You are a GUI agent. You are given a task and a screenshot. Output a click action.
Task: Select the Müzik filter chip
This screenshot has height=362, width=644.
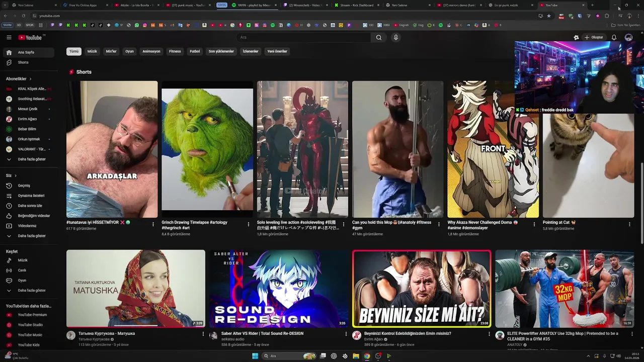click(92, 51)
